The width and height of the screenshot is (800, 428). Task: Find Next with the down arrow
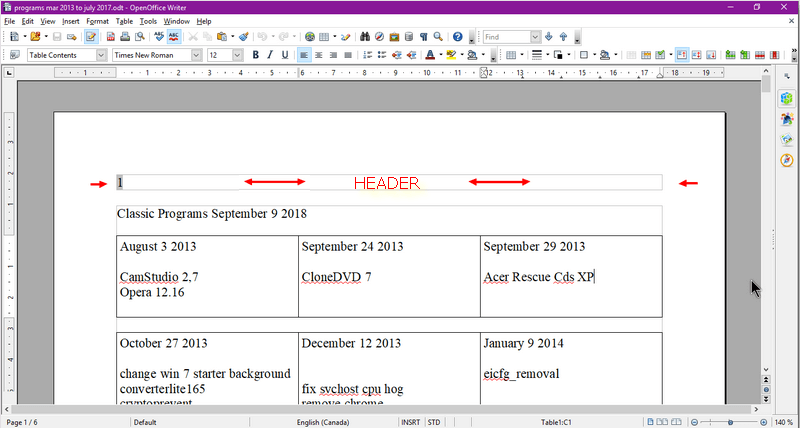(549, 37)
